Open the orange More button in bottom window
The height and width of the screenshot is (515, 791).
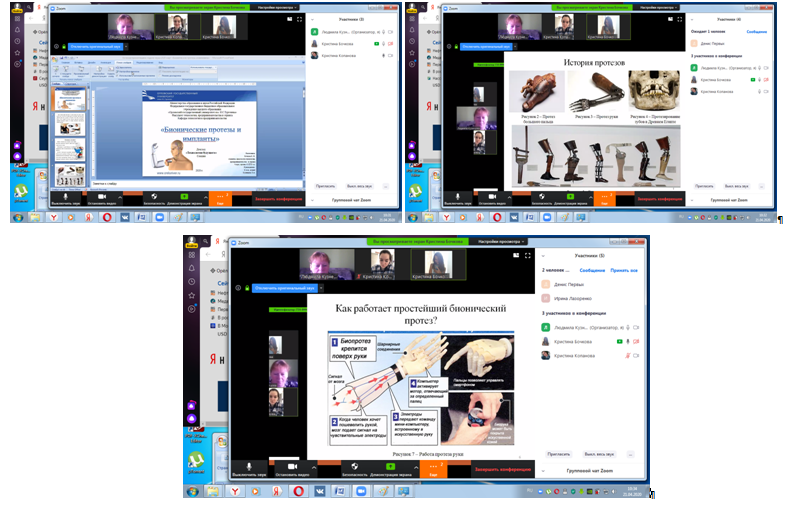coord(433,467)
